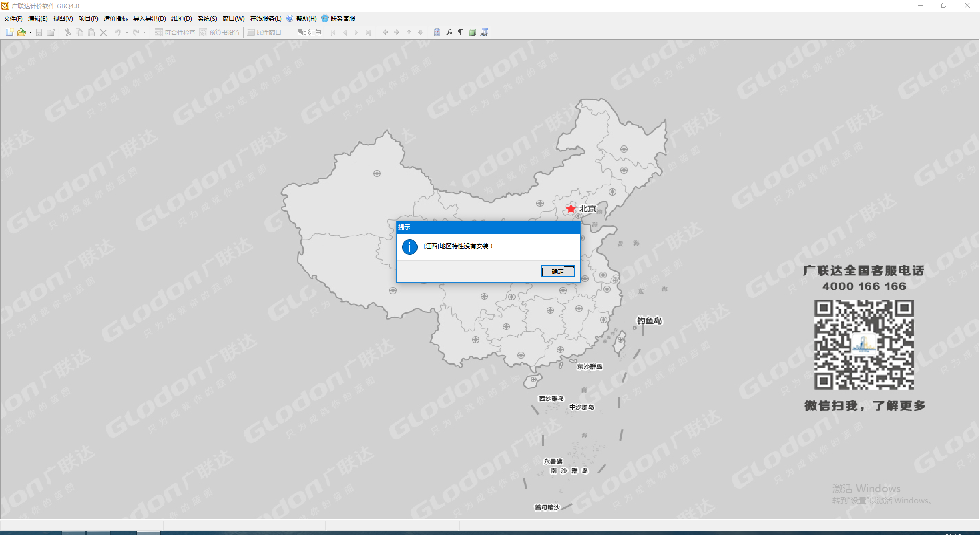Screen dimensions: 980x535
Task: Open the 导入导出(D) menu
Action: 150,19
